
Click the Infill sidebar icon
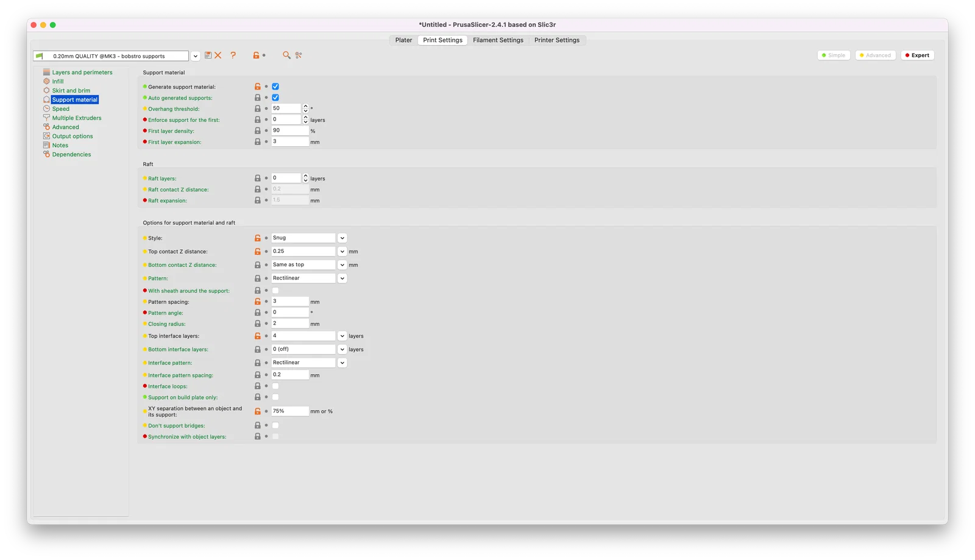point(46,81)
